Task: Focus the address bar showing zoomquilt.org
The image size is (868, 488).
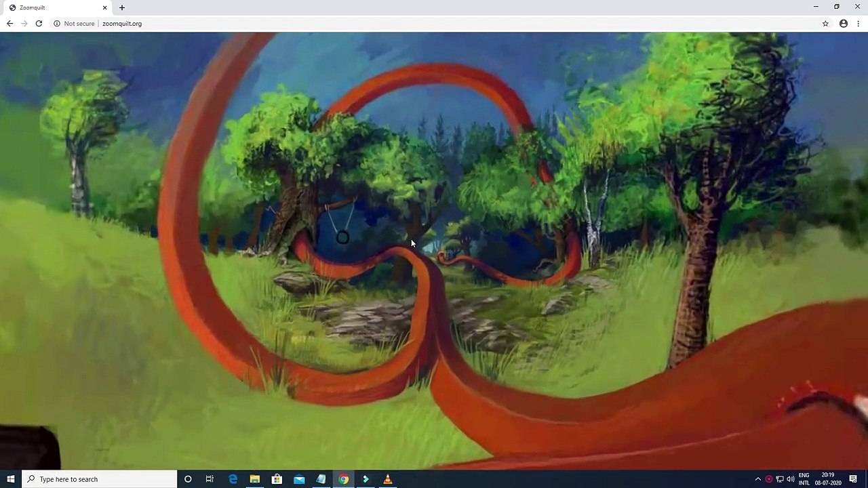Action: 434,24
